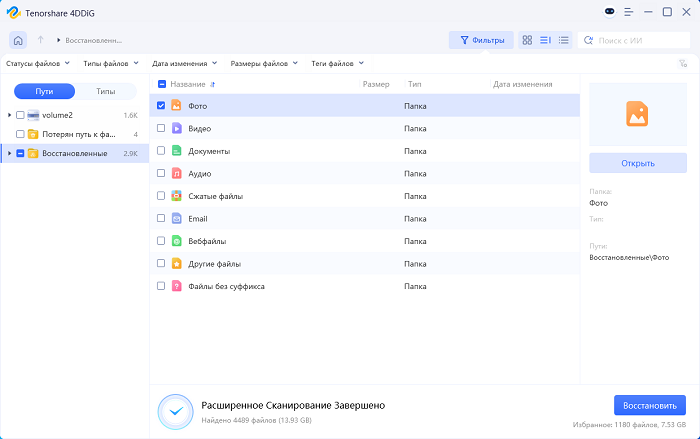Click the image preview thumbnail
The image size is (700, 439).
637,114
